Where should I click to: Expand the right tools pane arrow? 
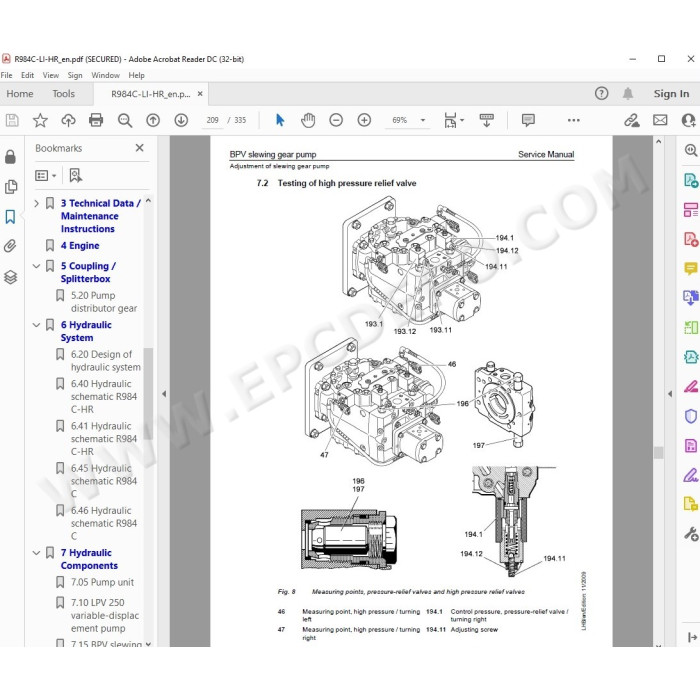tap(670, 394)
